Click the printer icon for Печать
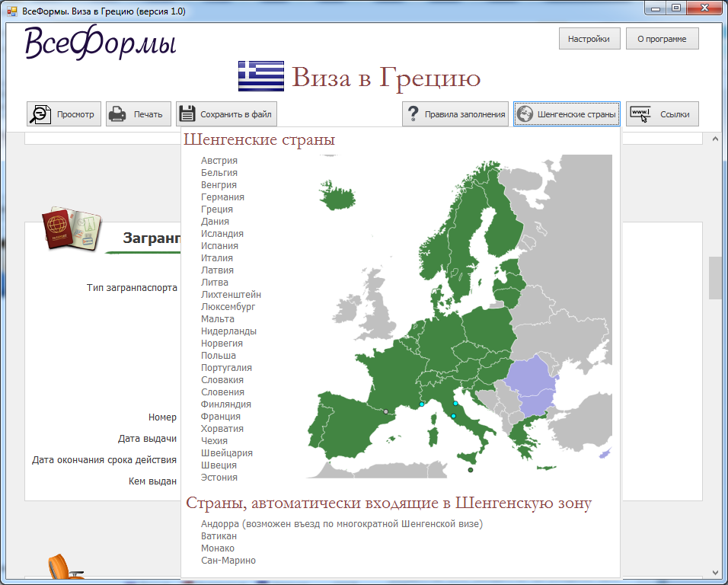728x585 pixels. [x=117, y=114]
